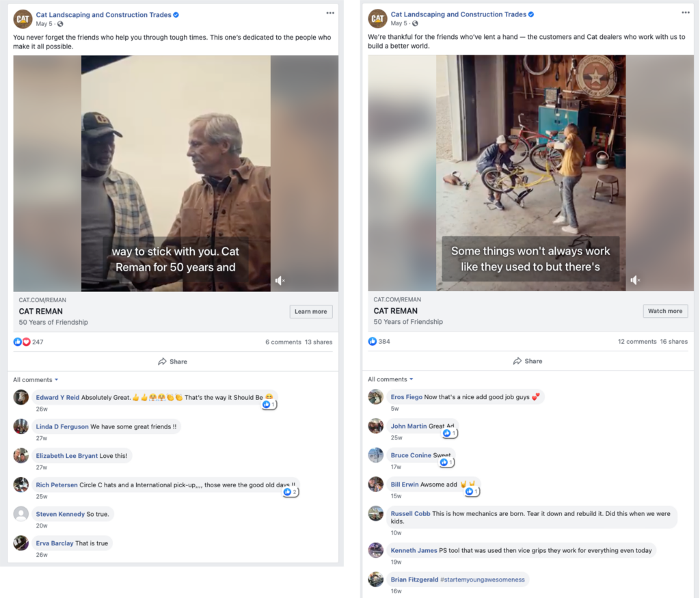
Task: Open John Martin's profile name link
Action: coord(409,426)
